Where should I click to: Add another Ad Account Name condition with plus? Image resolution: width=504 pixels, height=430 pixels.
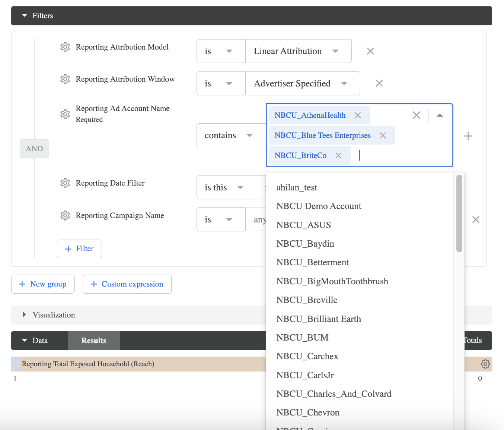click(x=468, y=136)
